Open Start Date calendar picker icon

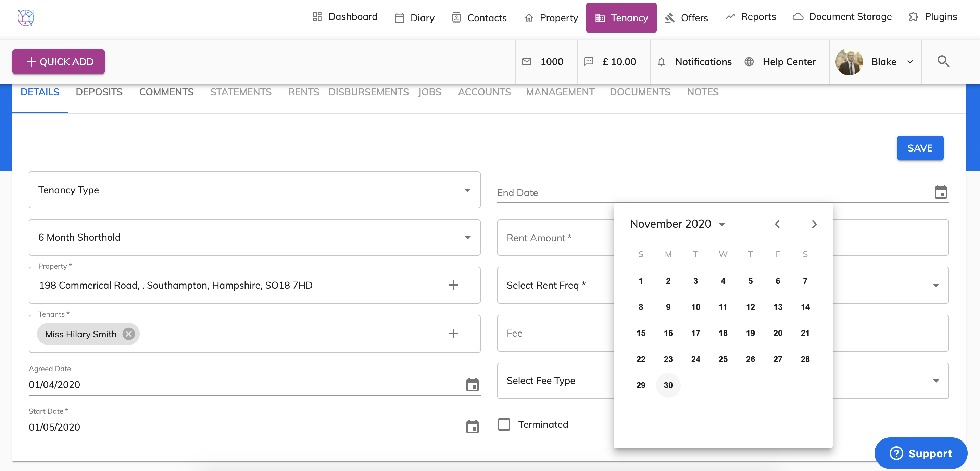472,426
